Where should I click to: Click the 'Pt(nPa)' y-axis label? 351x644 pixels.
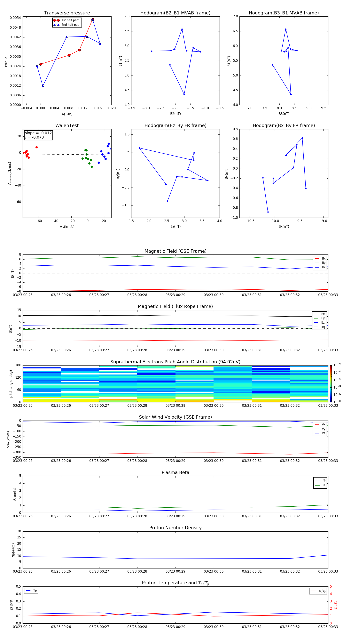pos(6,61)
